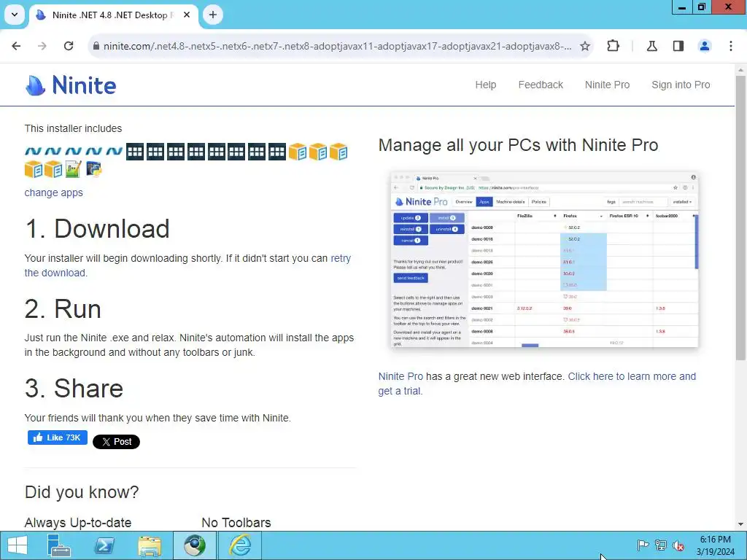
Task: Click the network tray icon
Action: [x=661, y=545]
